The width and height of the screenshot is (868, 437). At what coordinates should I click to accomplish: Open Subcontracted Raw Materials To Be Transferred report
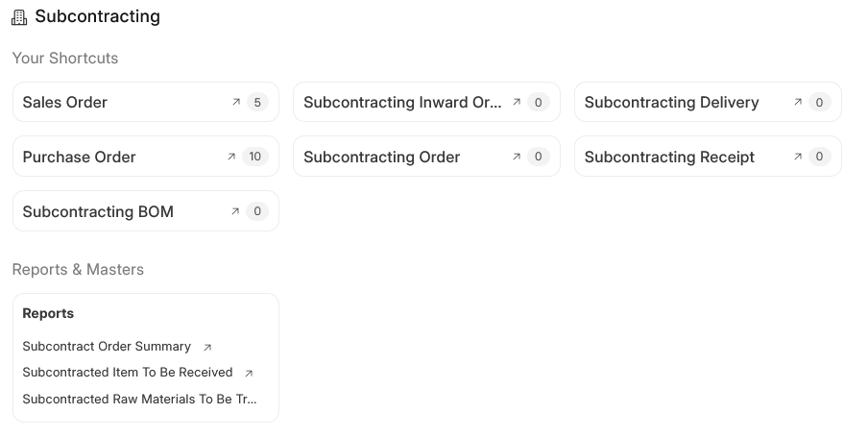tap(140, 399)
